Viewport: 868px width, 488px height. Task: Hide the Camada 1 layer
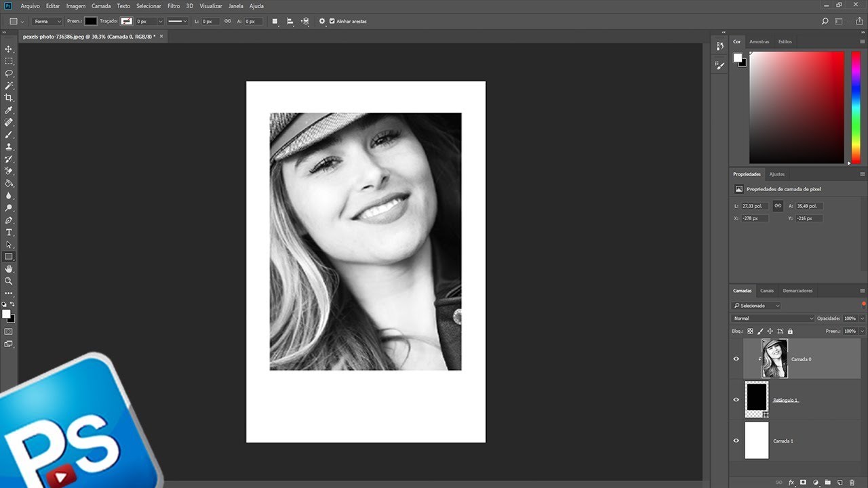(x=736, y=441)
